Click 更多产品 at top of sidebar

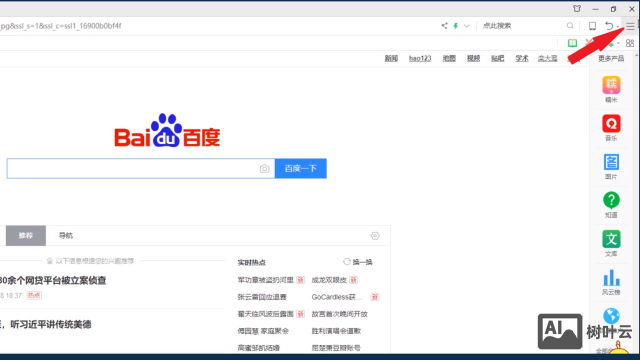click(x=611, y=58)
